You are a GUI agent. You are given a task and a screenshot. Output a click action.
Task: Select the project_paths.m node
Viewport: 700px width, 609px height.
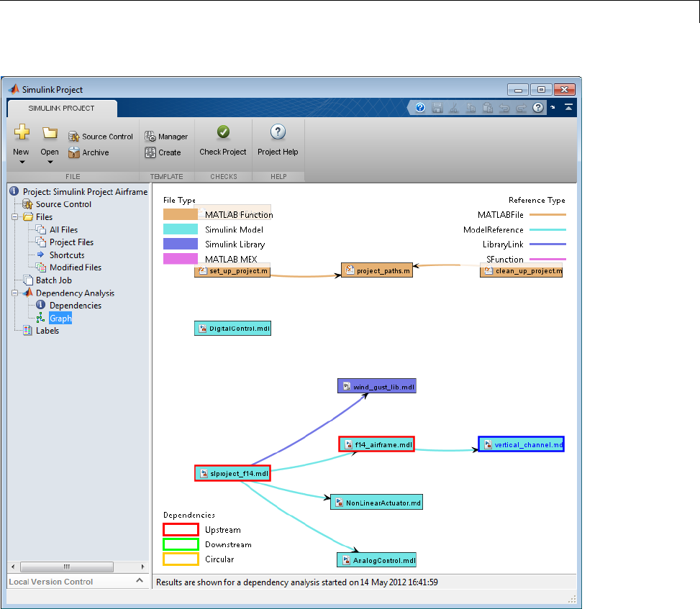point(377,270)
